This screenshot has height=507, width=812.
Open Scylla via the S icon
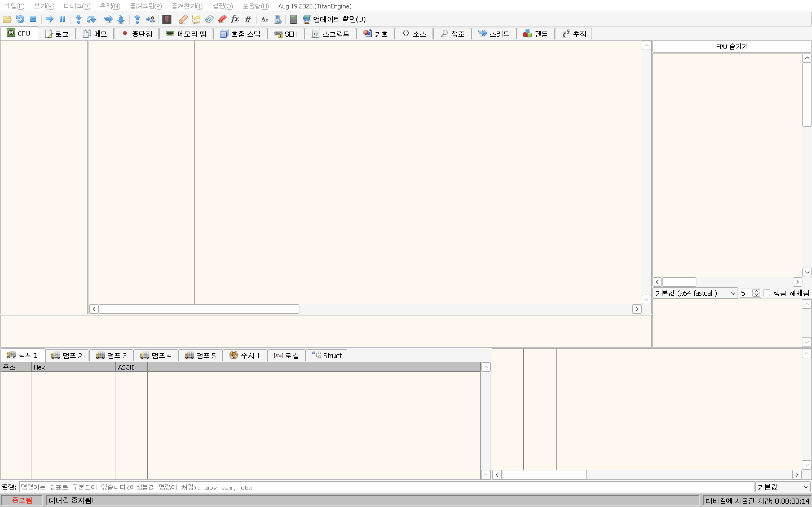167,19
